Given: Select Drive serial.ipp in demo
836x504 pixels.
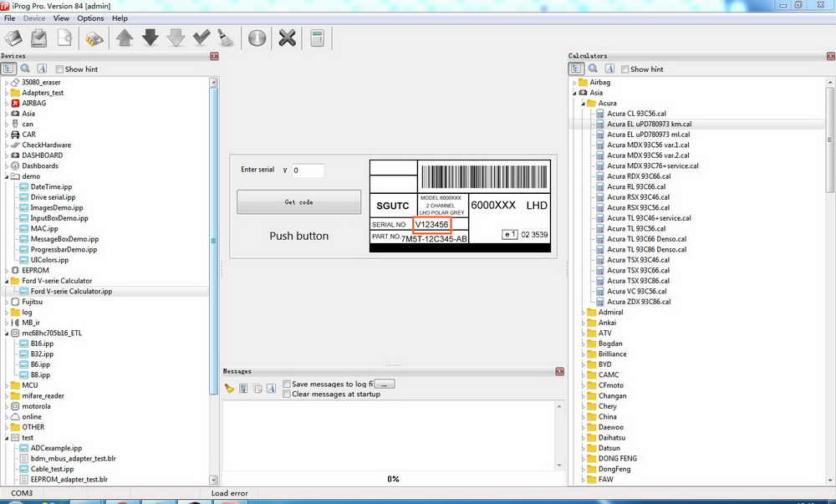Looking at the screenshot, I should point(53,197).
